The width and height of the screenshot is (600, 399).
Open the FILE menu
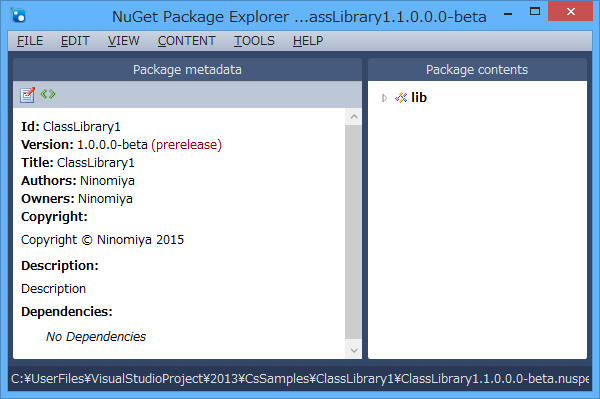[x=30, y=41]
